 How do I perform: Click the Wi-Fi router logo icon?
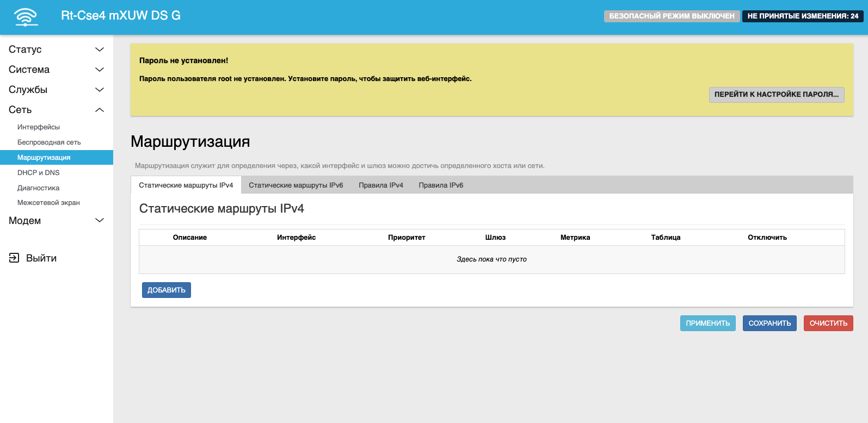click(26, 17)
